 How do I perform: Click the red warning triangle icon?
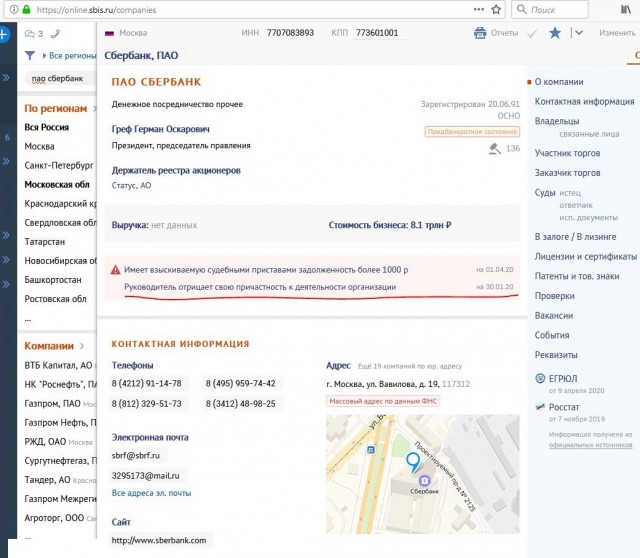pyautogui.click(x=116, y=270)
